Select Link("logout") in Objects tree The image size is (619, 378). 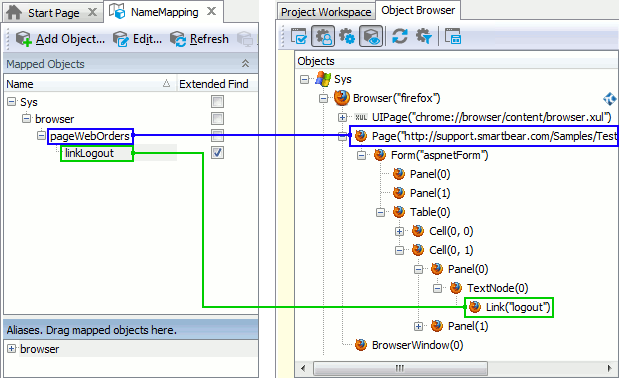518,307
